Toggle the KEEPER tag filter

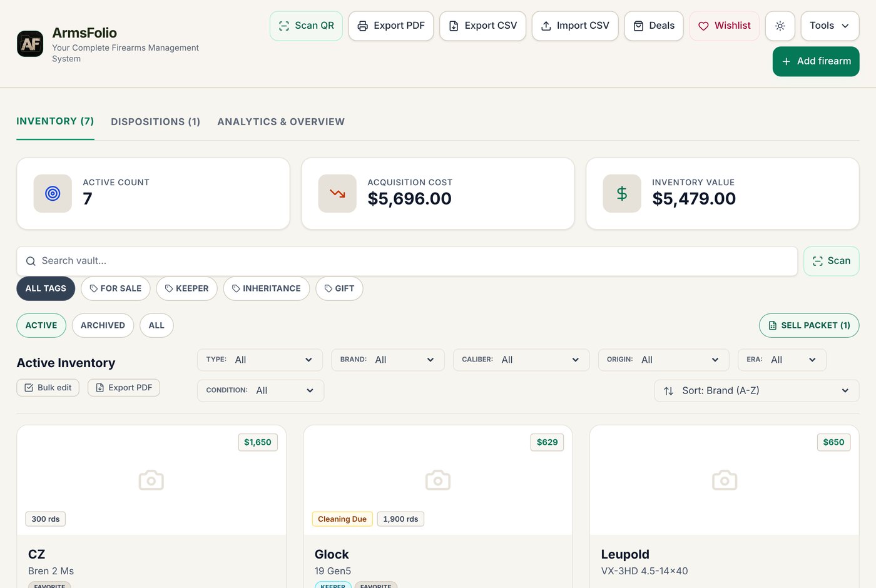187,288
